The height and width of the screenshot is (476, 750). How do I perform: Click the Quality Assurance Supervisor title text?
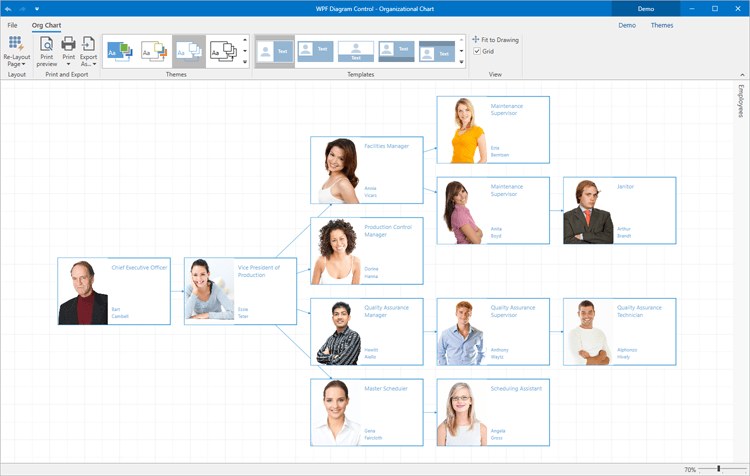[x=512, y=311]
